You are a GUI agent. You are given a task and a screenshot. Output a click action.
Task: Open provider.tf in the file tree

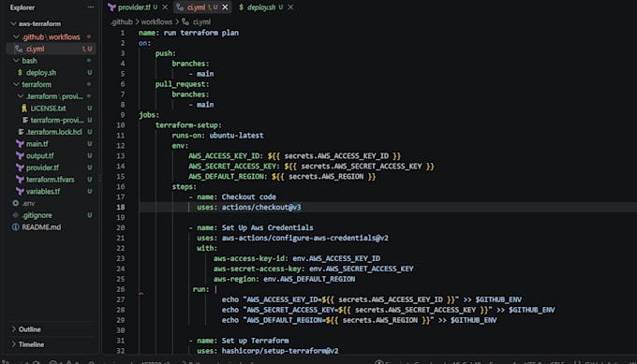click(42, 167)
